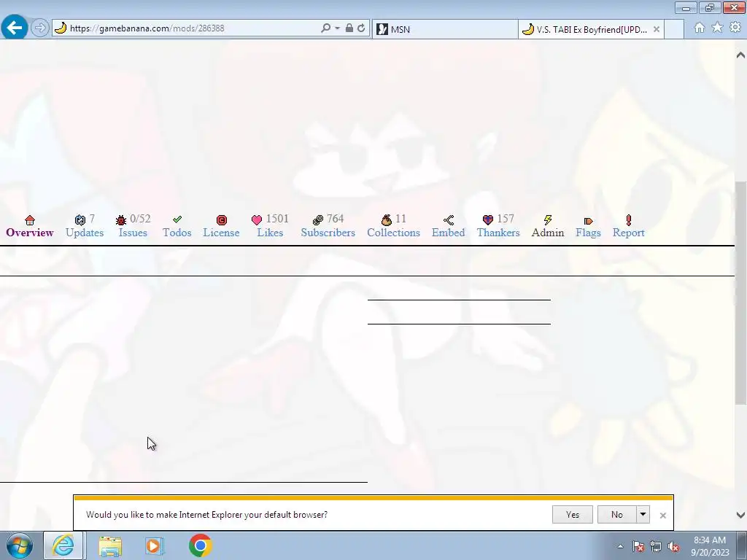The image size is (747, 560).
Task: Click the Updates refresh icon
Action: [x=80, y=220]
